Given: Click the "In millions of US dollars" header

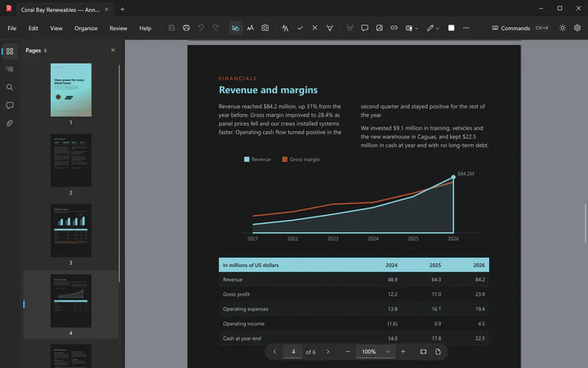Looking at the screenshot, I should 251,265.
